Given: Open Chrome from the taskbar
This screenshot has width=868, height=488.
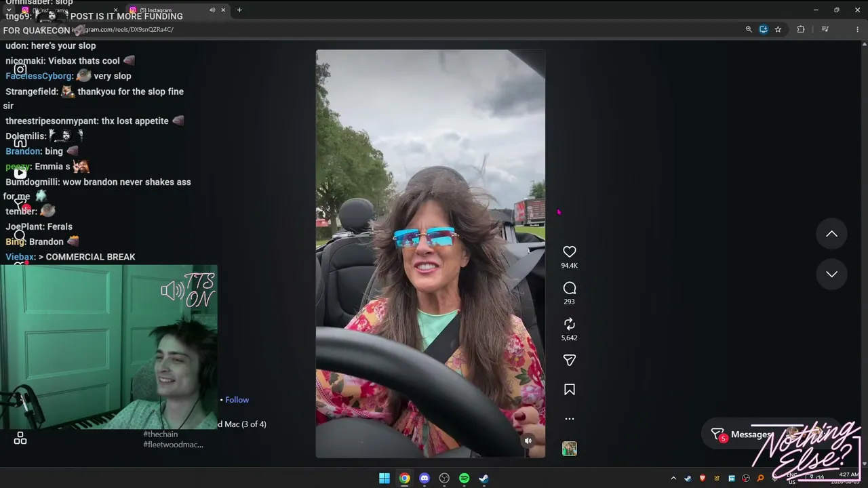Looking at the screenshot, I should pyautogui.click(x=404, y=479).
